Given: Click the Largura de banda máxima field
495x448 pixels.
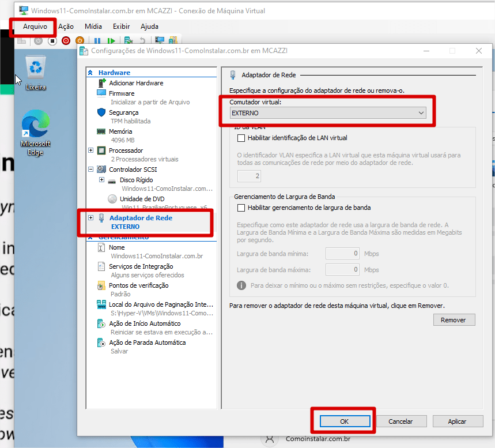Looking at the screenshot, I should [342, 270].
